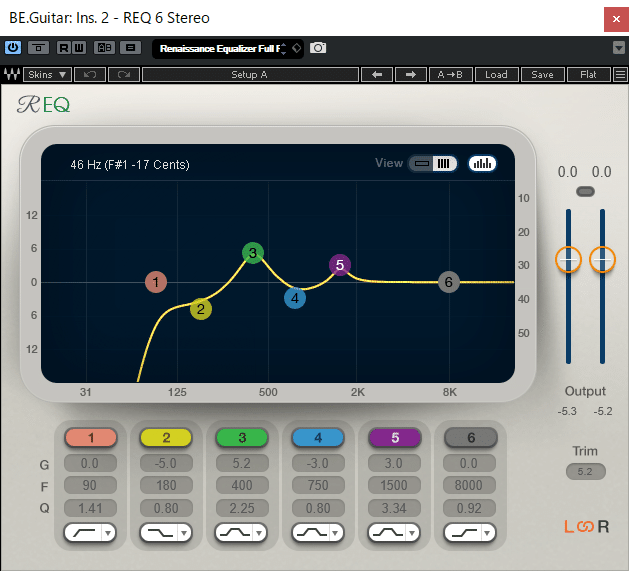
Task: Click band 3 frequency field 400
Action: coord(242,485)
